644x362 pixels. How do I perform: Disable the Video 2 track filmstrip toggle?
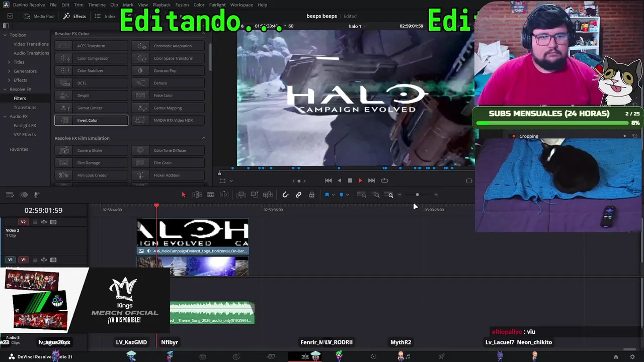click(x=53, y=222)
